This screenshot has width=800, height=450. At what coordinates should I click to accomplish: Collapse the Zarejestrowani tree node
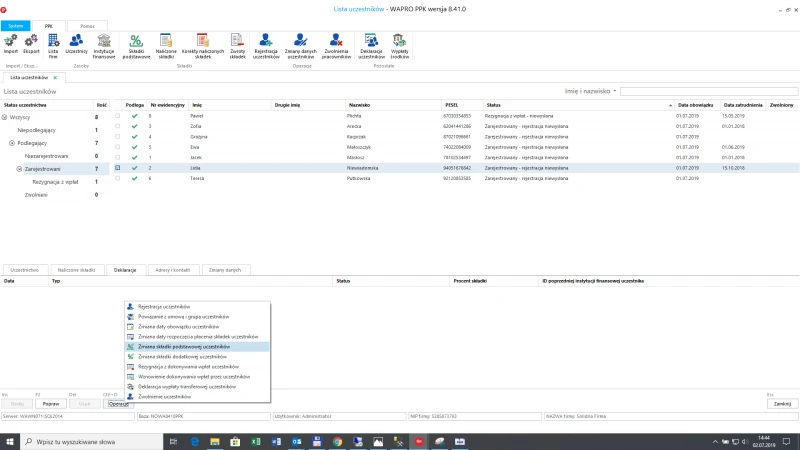pos(19,169)
